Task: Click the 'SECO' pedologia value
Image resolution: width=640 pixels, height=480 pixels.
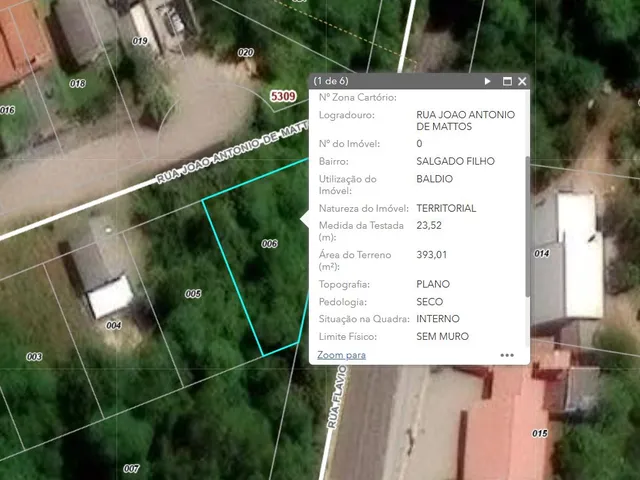Action: pos(429,302)
